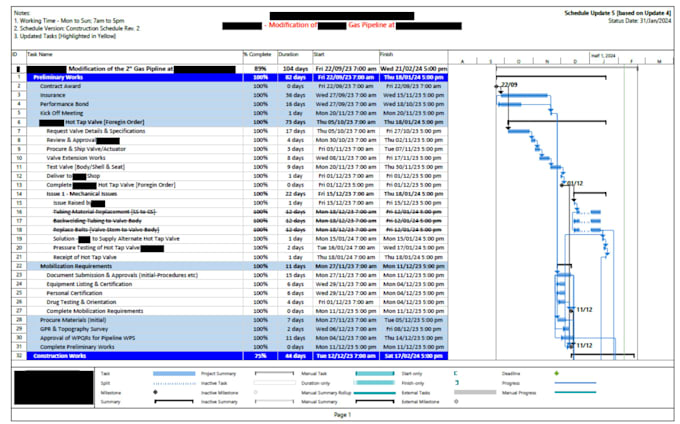Select the Insurance task name
The image size is (680, 424).
point(52,95)
